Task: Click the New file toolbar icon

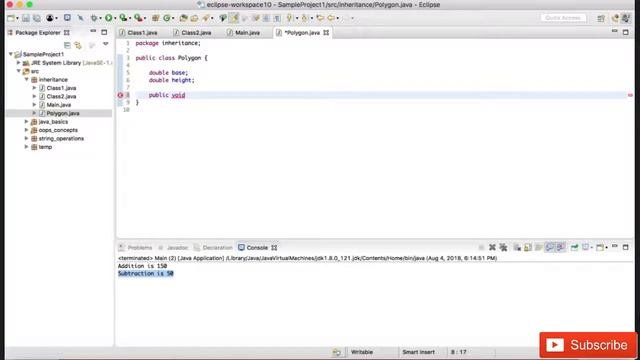Action: (x=11, y=18)
